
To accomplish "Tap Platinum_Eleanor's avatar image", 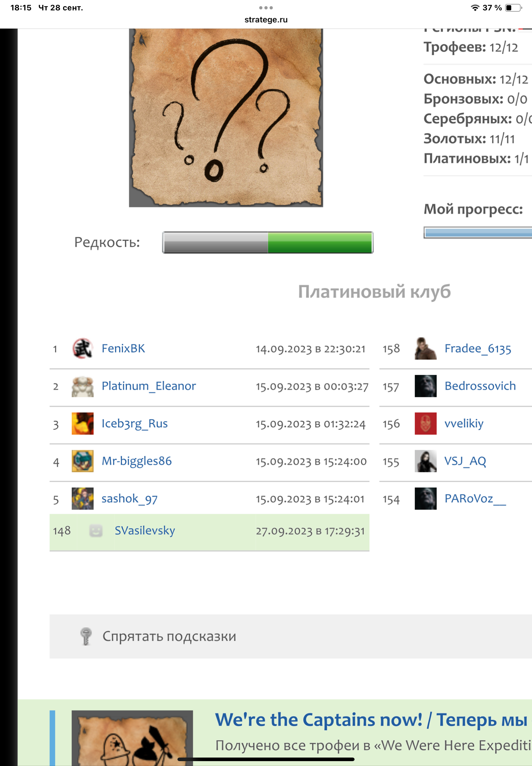I will (82, 386).
